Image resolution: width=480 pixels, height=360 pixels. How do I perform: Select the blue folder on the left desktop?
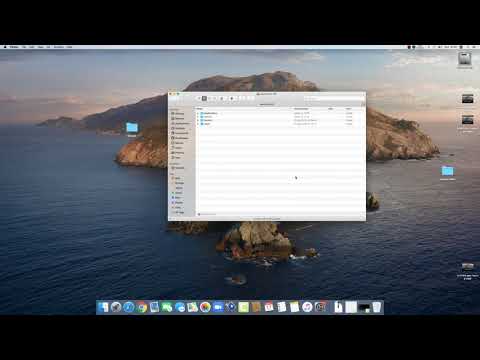tap(132, 129)
